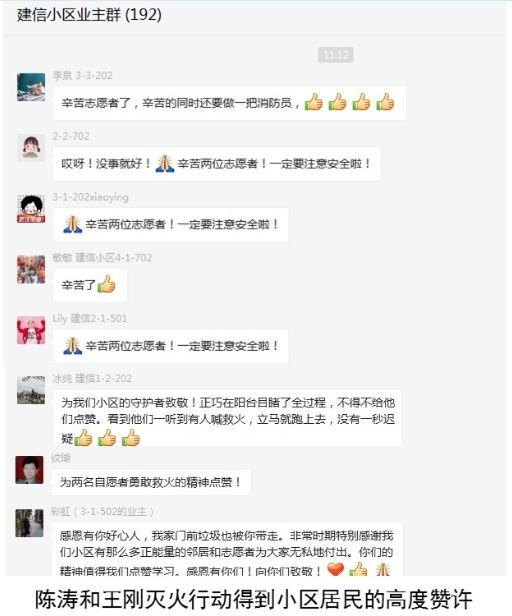Viewport: 512px width, 616px height.
Task: Click sender name Lily 建信2-1-501
Action: coord(90,318)
